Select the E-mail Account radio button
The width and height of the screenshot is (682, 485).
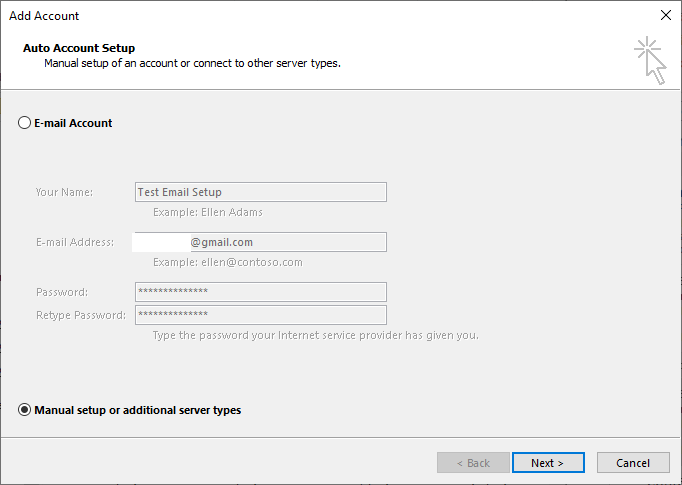click(25, 123)
